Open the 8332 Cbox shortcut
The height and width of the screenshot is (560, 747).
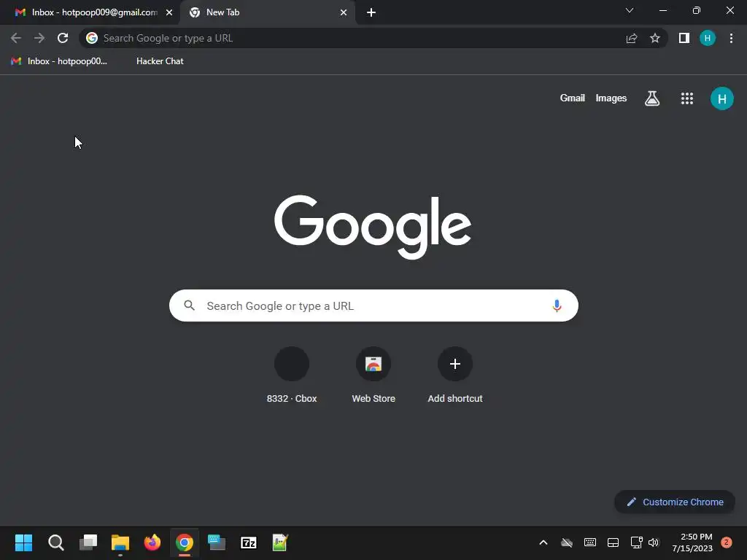292,376
